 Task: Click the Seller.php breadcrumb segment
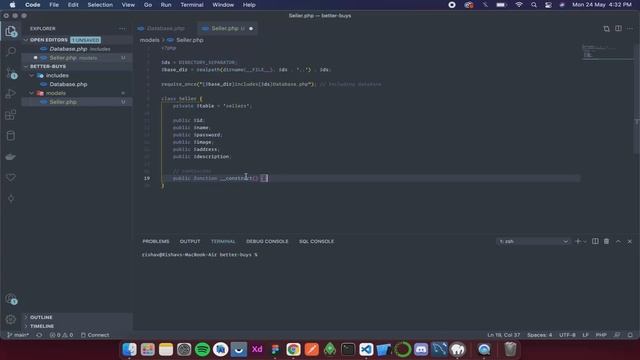coord(190,40)
